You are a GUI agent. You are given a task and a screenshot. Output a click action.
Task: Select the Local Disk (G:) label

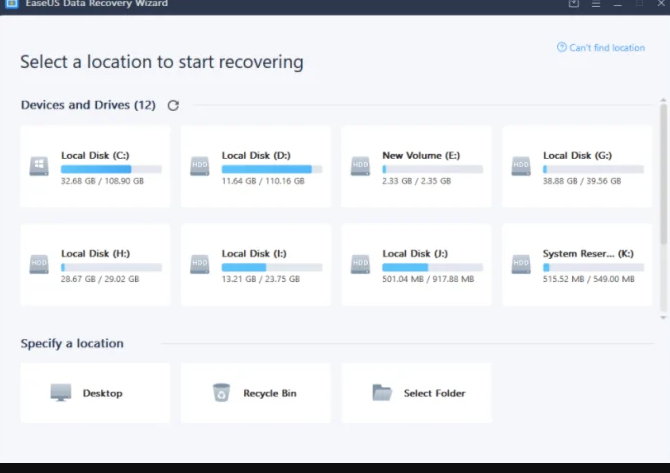[x=577, y=156]
